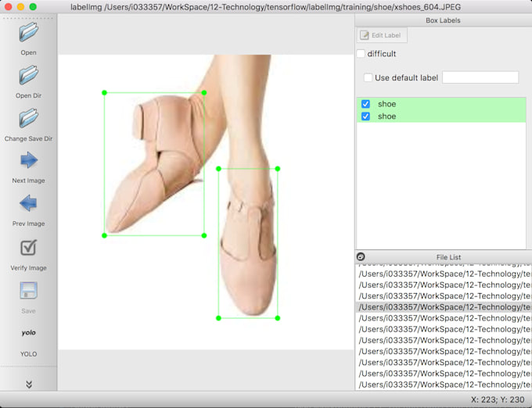Image resolution: width=532 pixels, height=408 pixels.
Task: Open an image file with Open icon
Action: (x=28, y=33)
